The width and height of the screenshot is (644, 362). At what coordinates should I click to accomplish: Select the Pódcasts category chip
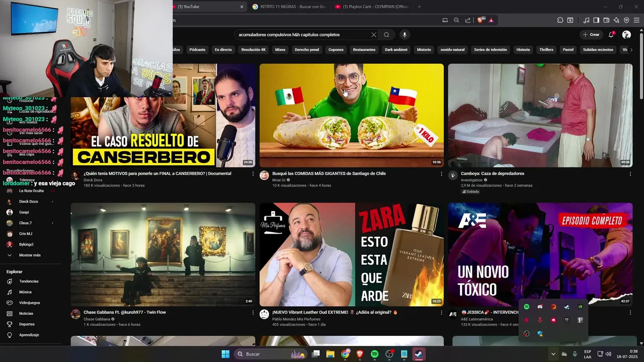click(197, 50)
